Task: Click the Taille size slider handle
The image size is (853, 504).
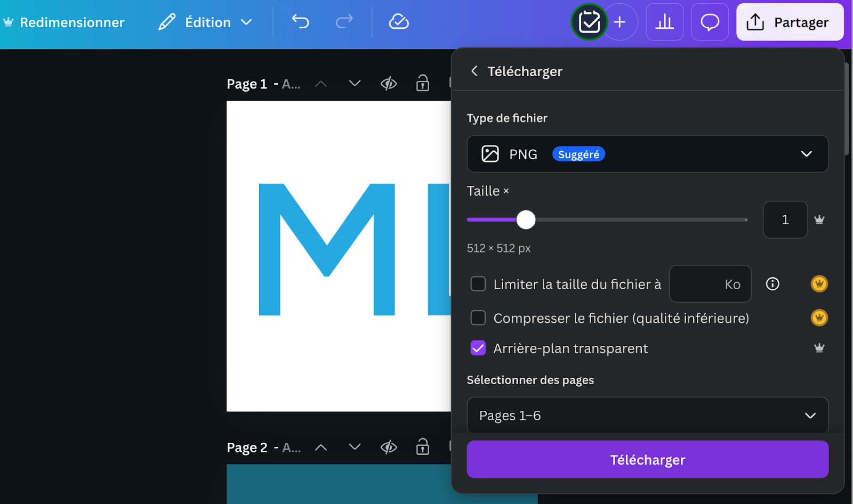Action: pos(526,220)
